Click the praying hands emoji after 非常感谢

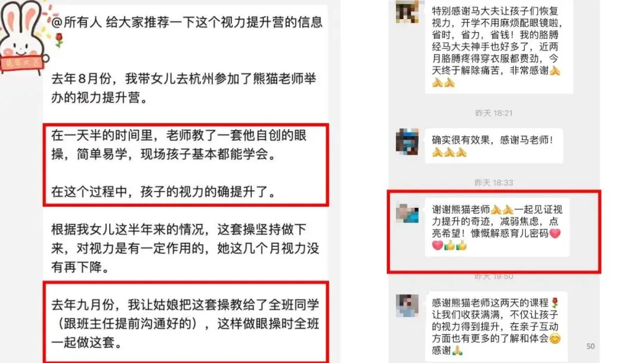(555, 70)
